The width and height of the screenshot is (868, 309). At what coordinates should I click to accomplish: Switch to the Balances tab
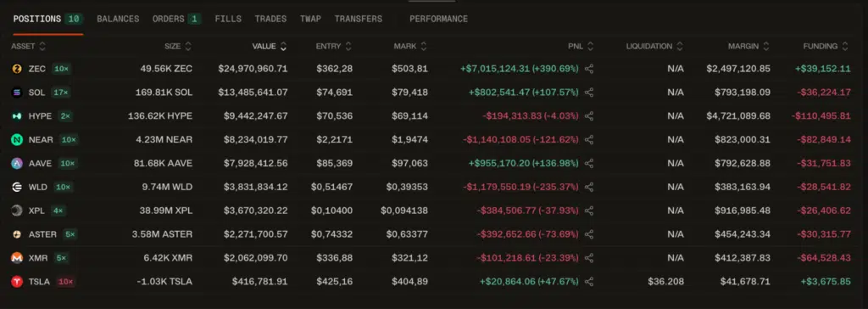pos(118,19)
